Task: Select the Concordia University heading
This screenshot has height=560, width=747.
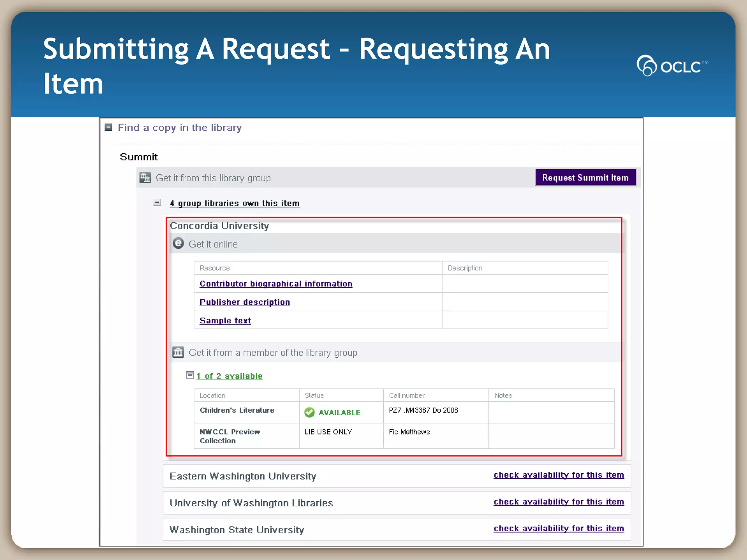Action: coord(219,226)
